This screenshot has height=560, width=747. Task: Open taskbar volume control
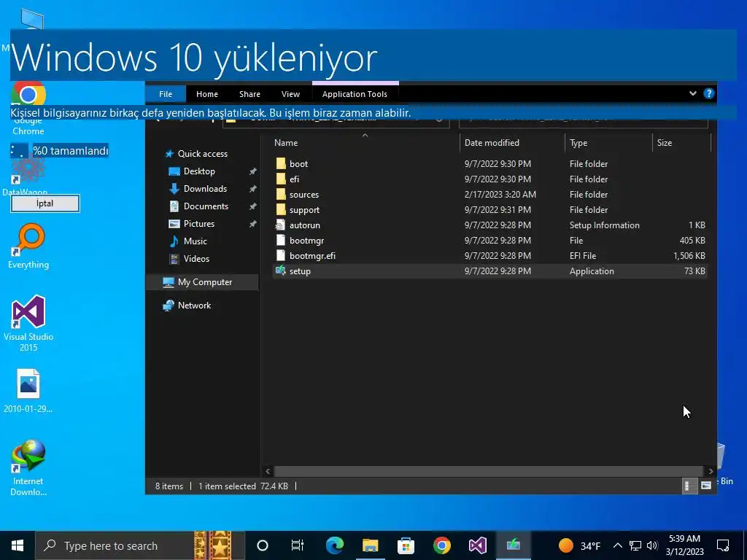click(x=652, y=545)
